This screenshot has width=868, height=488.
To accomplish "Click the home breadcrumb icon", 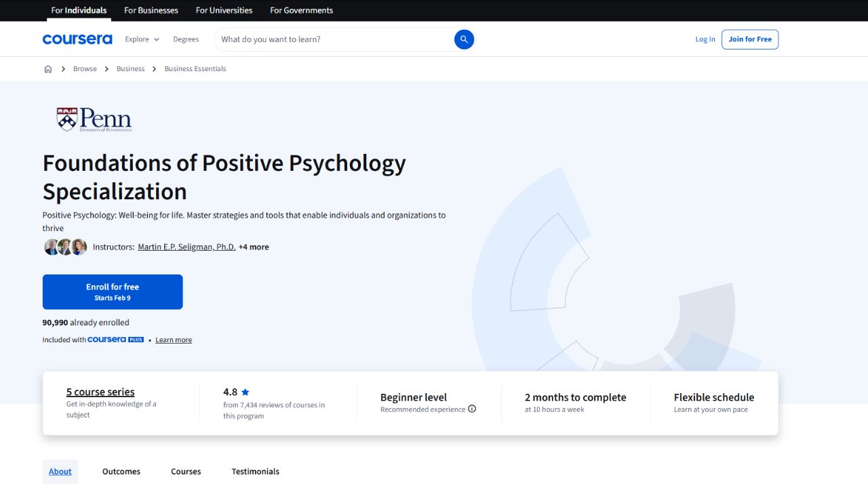I will click(47, 68).
